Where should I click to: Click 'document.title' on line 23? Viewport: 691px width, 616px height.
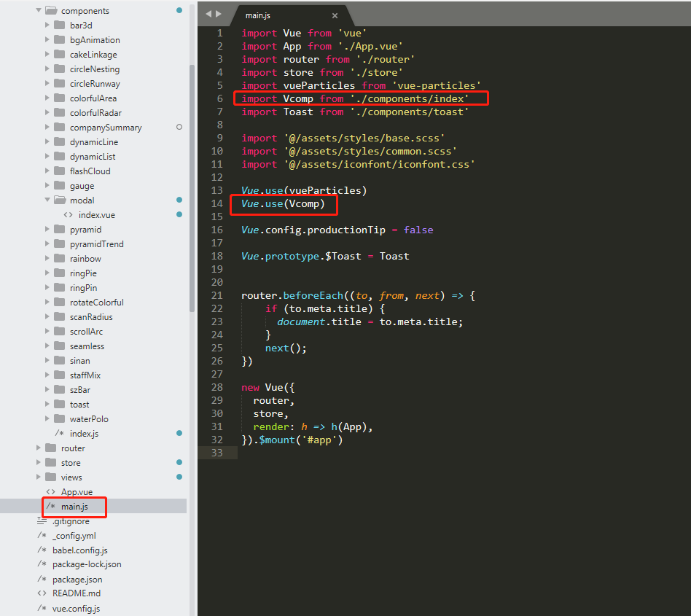[319, 321]
